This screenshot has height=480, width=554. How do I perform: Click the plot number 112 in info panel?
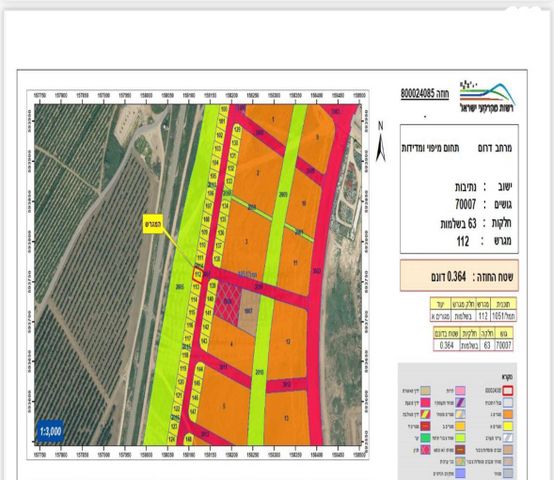point(463,242)
